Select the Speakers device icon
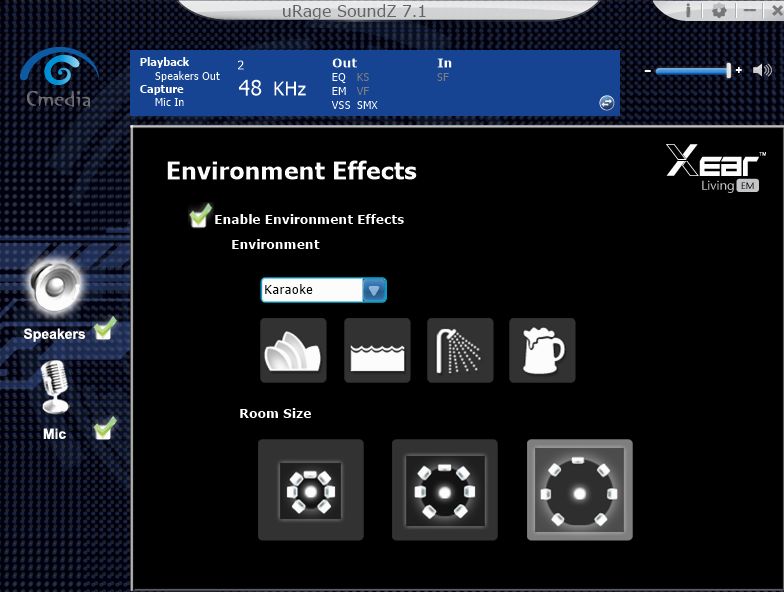Screen dimensions: 784x592 pos(55,287)
